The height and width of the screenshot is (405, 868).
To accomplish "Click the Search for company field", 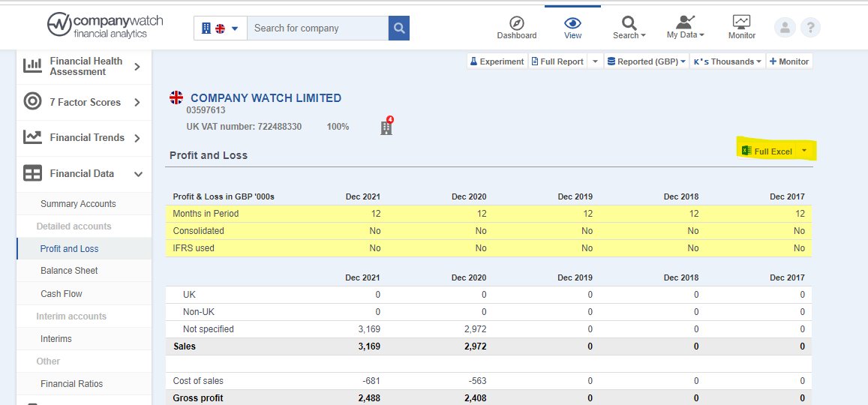I will (x=318, y=28).
